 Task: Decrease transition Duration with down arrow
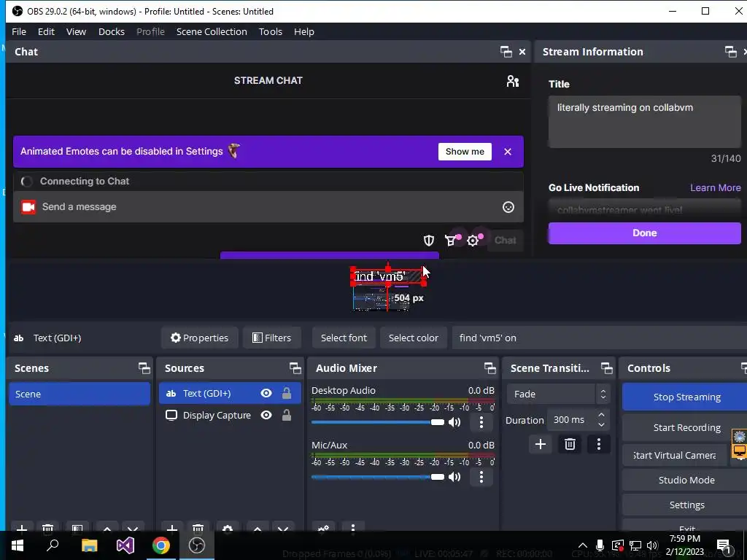(x=601, y=425)
